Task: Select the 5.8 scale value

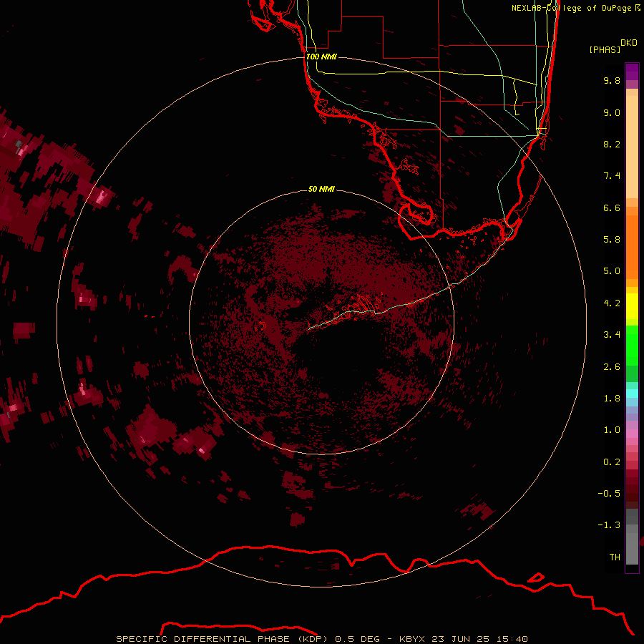Action: (612, 240)
